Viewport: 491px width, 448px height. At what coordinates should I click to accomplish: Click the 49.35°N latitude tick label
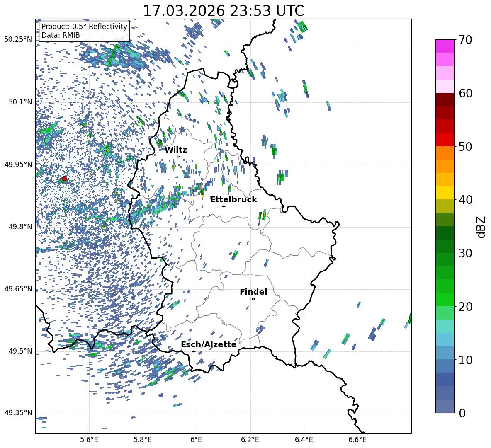18,413
